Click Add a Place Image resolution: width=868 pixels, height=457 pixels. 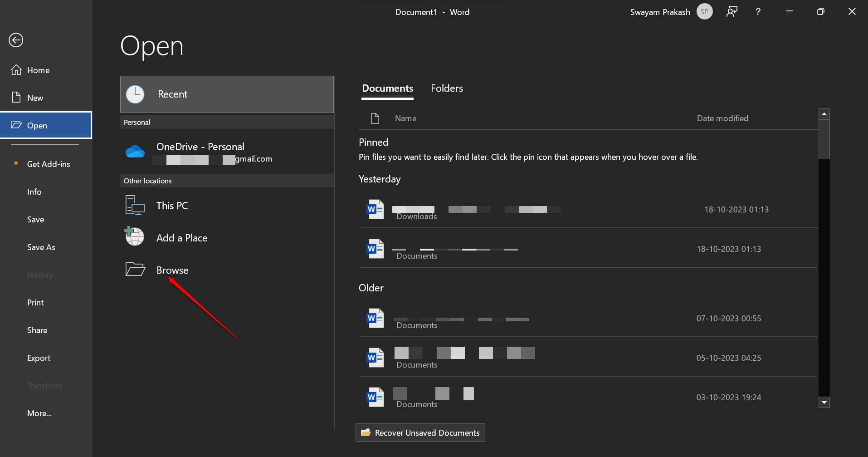[x=181, y=237]
